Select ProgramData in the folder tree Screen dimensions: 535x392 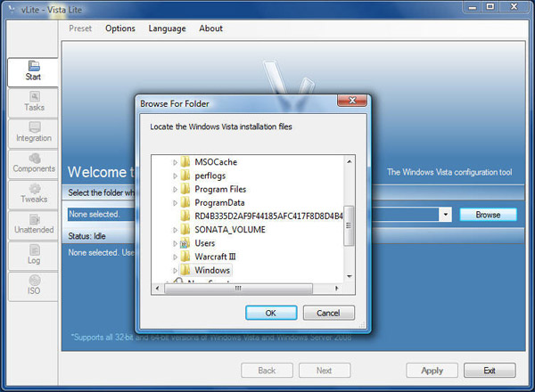219,202
